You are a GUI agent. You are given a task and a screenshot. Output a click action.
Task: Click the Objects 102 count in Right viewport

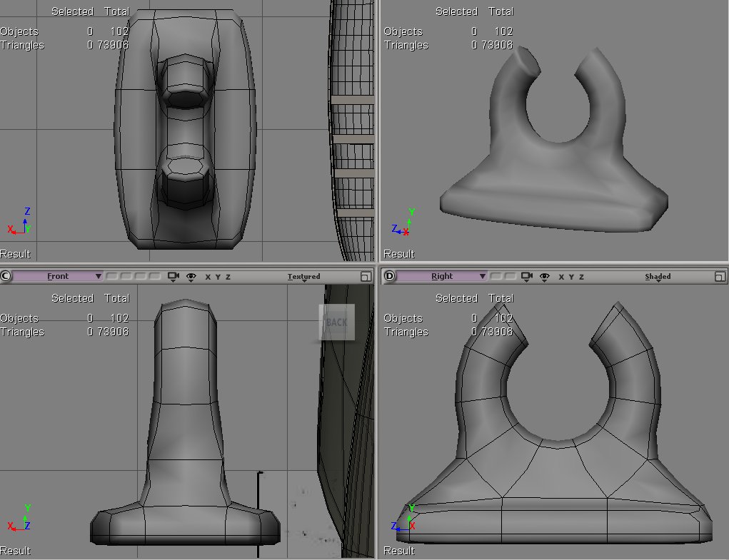coord(503,318)
